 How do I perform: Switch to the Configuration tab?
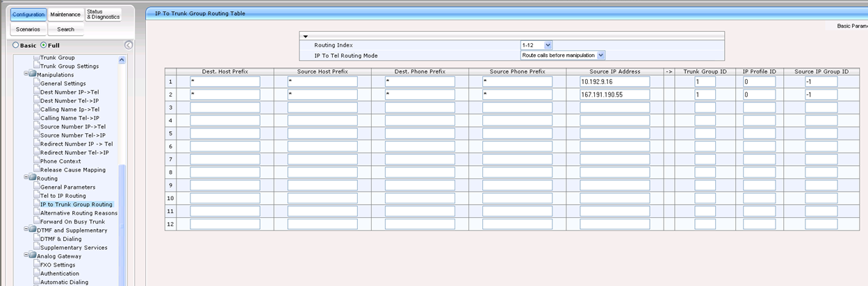pyautogui.click(x=28, y=14)
